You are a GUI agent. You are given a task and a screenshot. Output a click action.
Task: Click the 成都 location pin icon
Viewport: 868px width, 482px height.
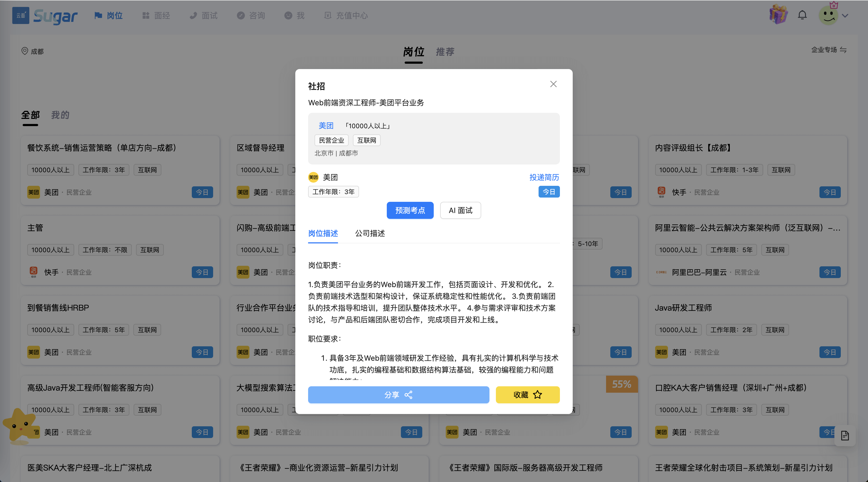(25, 51)
